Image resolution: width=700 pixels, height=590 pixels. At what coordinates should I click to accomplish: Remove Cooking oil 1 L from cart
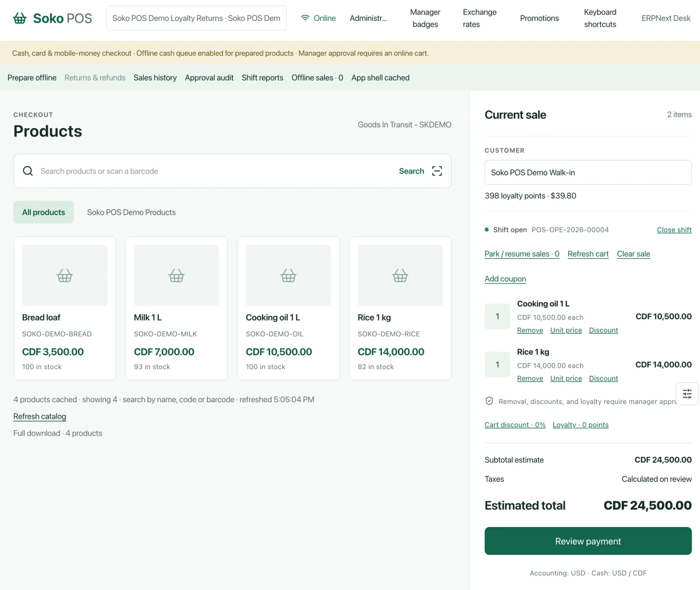530,330
